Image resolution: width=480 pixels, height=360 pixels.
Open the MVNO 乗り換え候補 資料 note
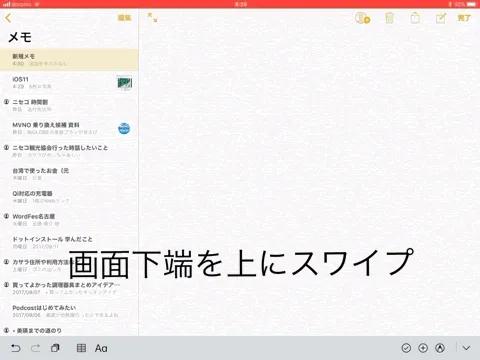pyautogui.click(x=69, y=128)
